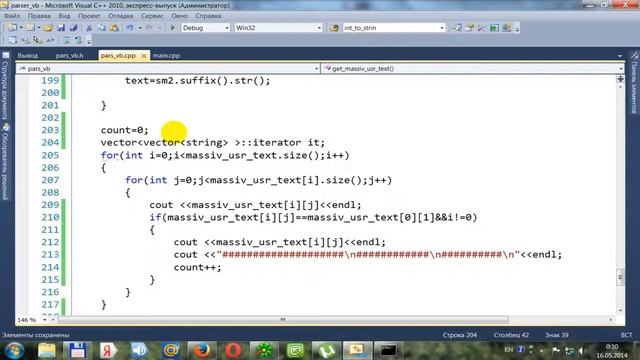Open Opera browser from the taskbar

pos(232,350)
